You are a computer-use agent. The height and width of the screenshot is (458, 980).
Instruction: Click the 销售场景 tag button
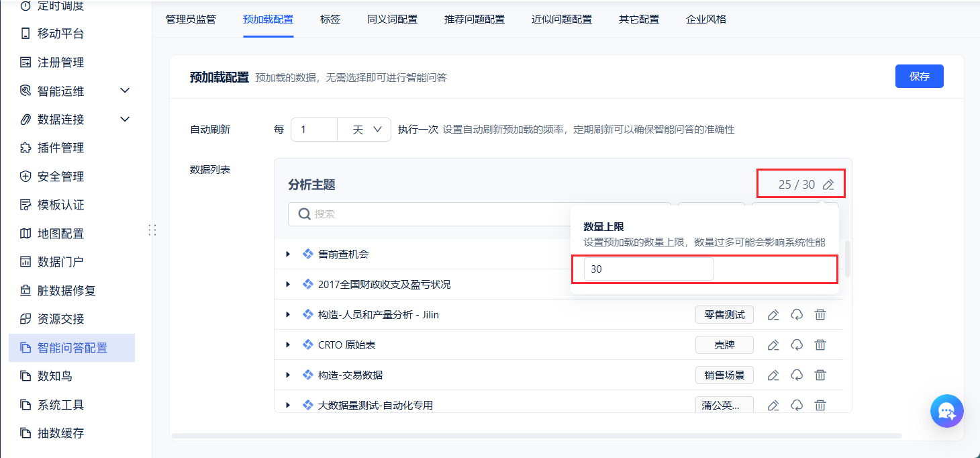pyautogui.click(x=724, y=375)
